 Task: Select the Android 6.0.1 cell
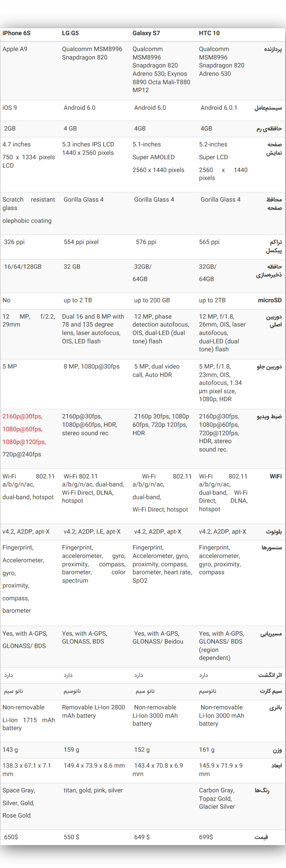(x=219, y=108)
